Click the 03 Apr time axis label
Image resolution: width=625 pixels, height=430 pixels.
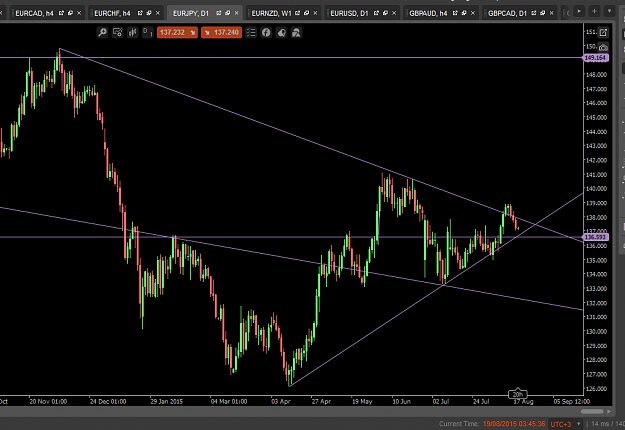click(x=281, y=401)
